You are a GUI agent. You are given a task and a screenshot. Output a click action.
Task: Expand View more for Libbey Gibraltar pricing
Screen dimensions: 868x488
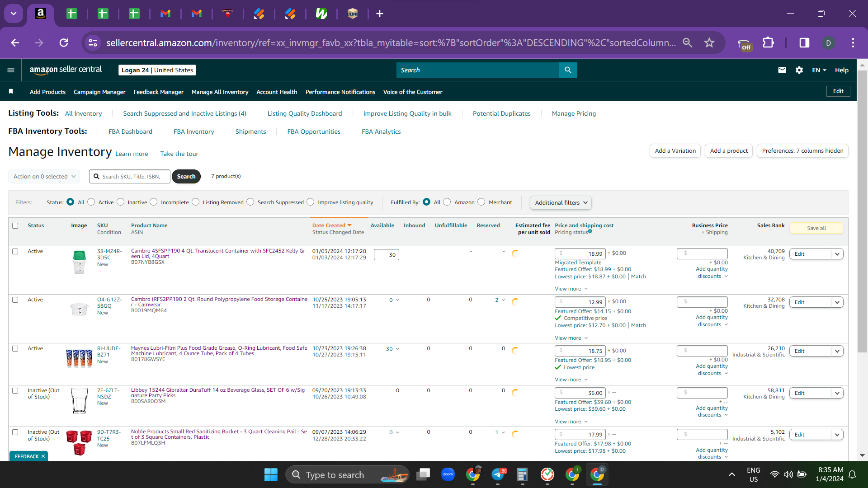[571, 422]
